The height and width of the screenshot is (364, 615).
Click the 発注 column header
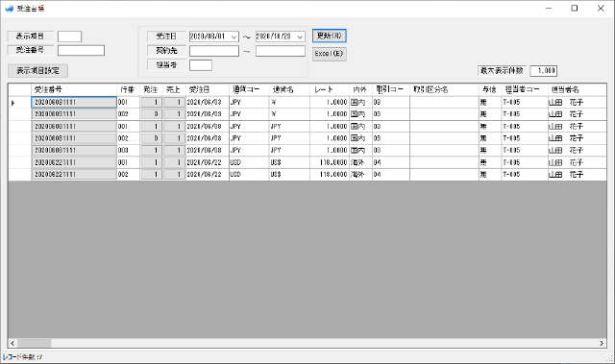point(151,89)
